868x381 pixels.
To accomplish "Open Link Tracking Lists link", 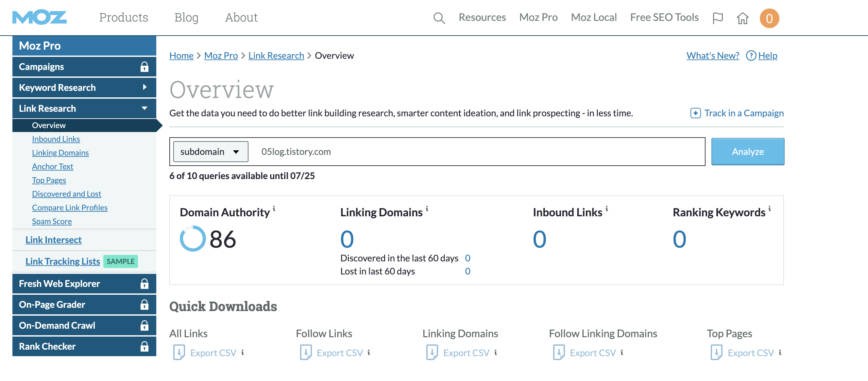I will point(63,261).
